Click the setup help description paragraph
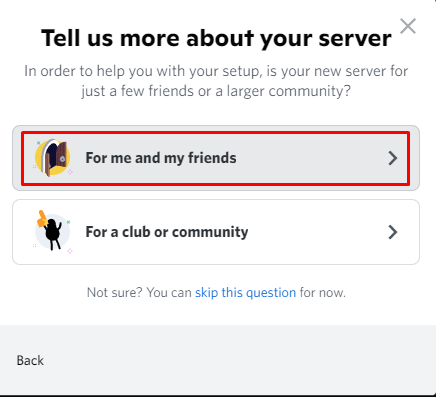This screenshot has width=436, height=397. pos(216,81)
